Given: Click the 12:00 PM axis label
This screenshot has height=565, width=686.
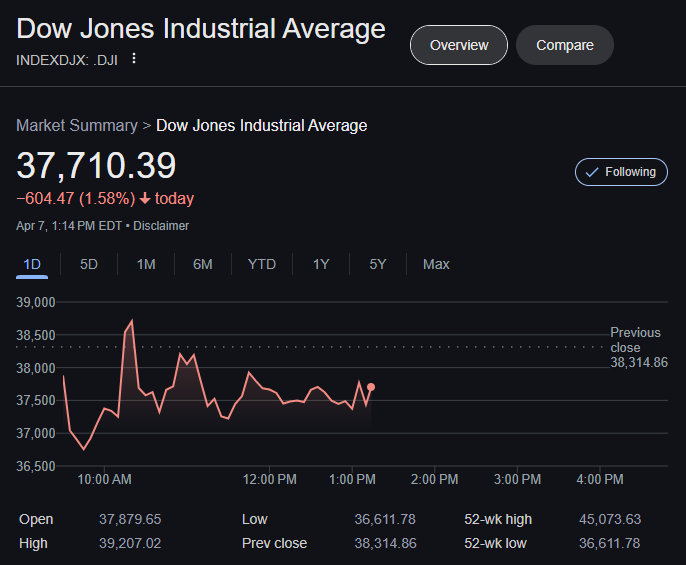Looking at the screenshot, I should 270,479.
